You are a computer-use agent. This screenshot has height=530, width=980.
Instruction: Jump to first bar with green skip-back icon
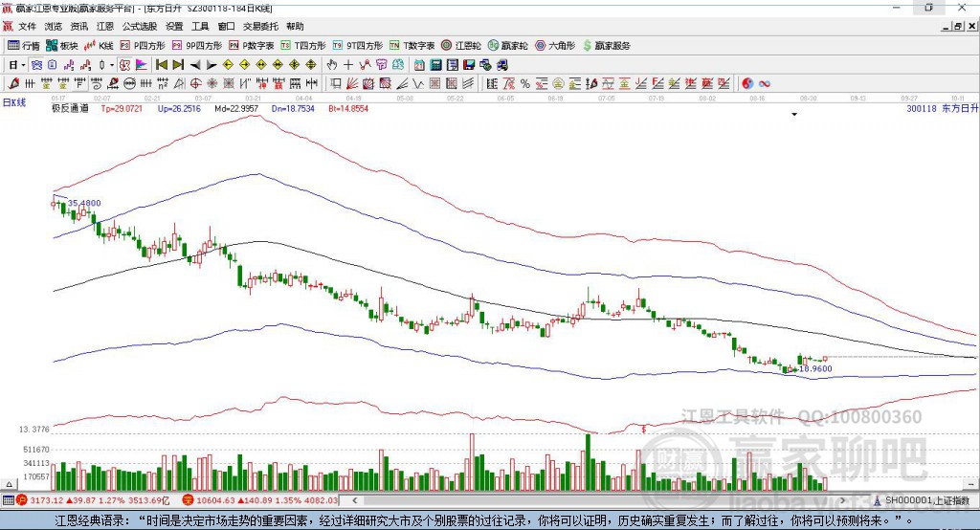[x=161, y=65]
